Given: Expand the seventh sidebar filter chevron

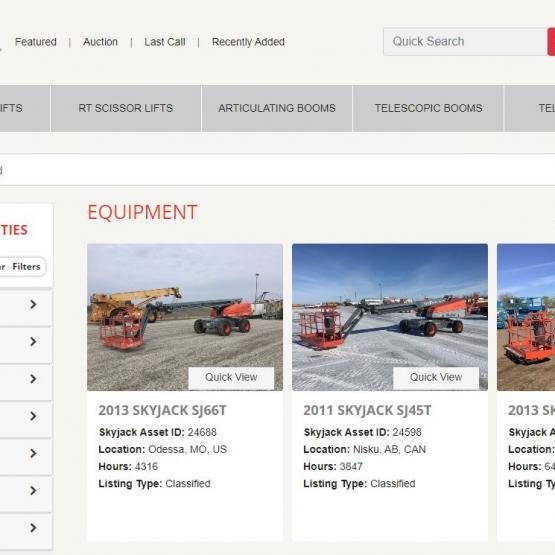Looking at the screenshot, I should click(33, 528).
